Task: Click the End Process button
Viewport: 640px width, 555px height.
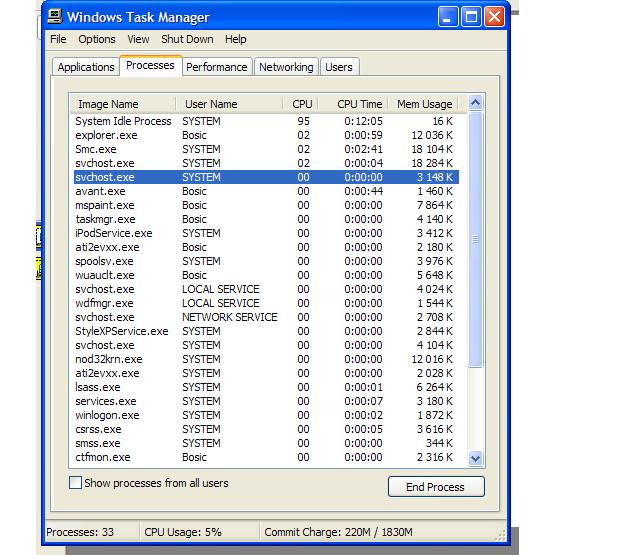Action: coord(436,487)
